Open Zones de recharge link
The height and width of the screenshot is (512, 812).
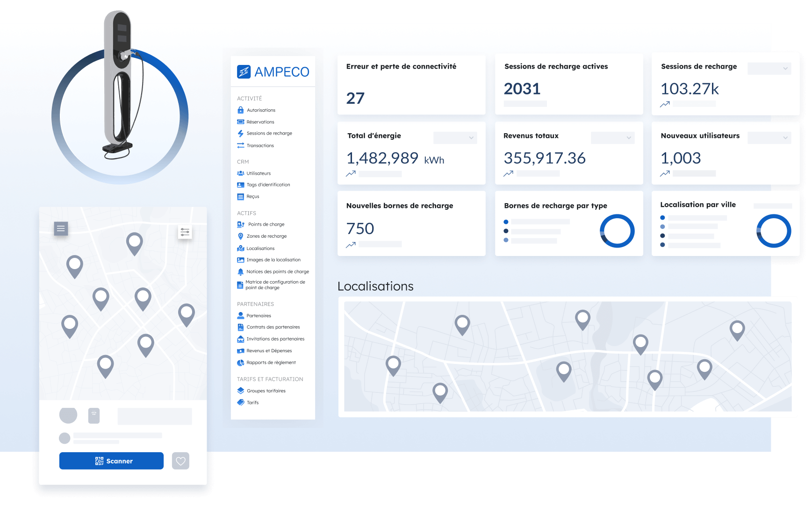point(266,236)
